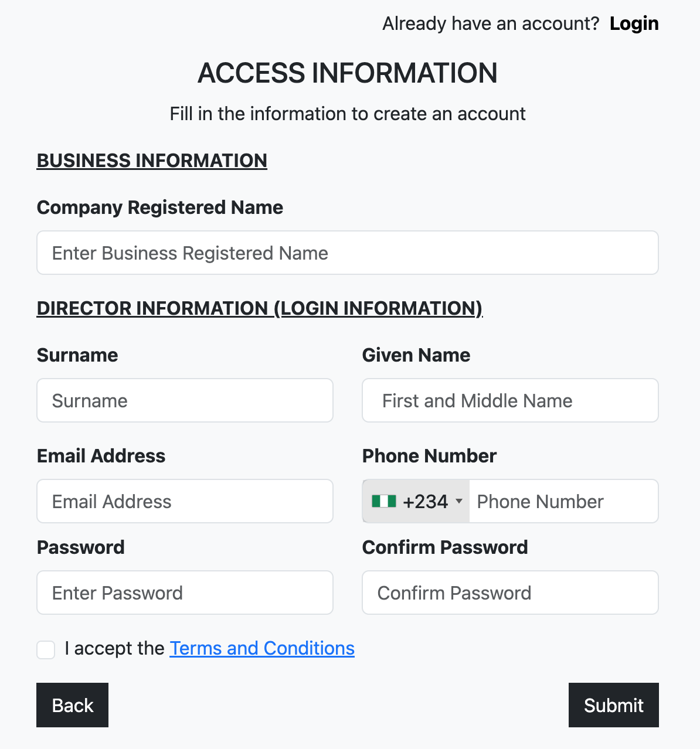Focus the Phone Number text input
Screen dimensions: 700x749
[563, 501]
